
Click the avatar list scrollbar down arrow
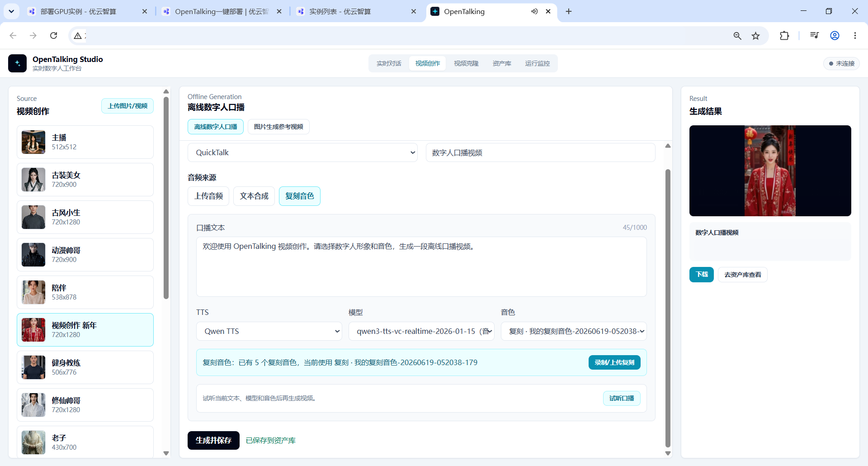166,453
